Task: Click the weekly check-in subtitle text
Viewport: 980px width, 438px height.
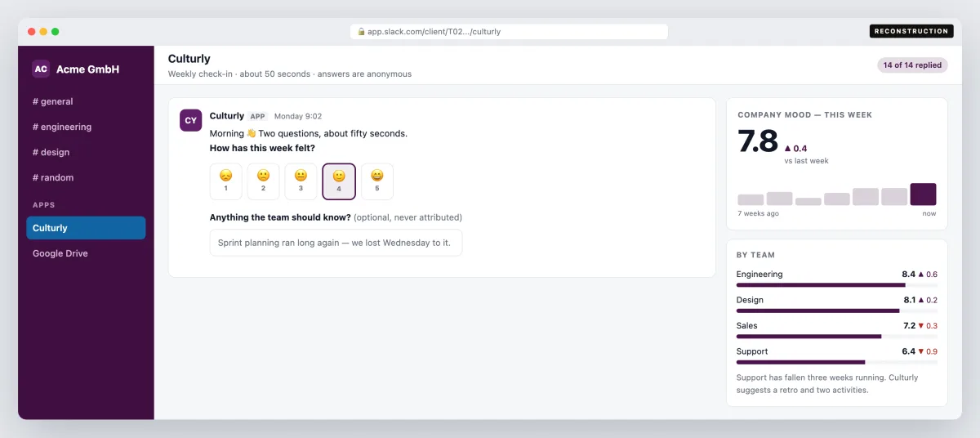Action: [290, 74]
